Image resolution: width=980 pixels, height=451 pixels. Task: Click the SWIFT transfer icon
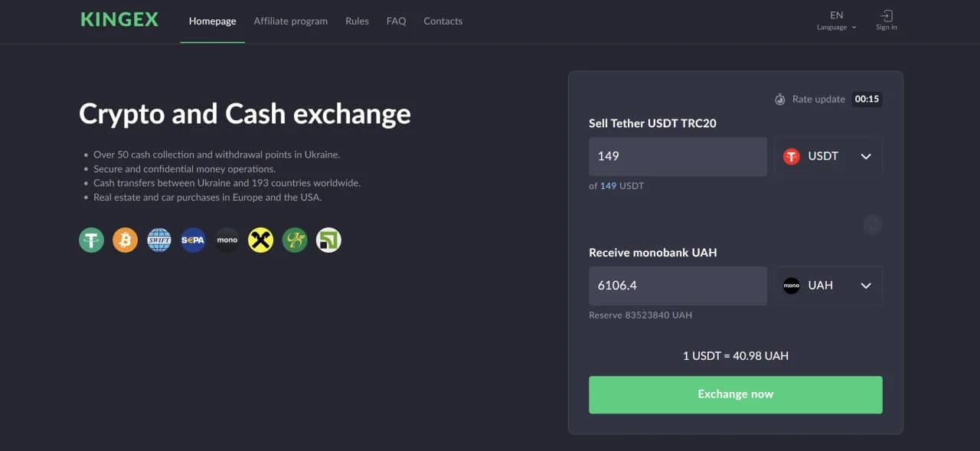[x=158, y=240]
